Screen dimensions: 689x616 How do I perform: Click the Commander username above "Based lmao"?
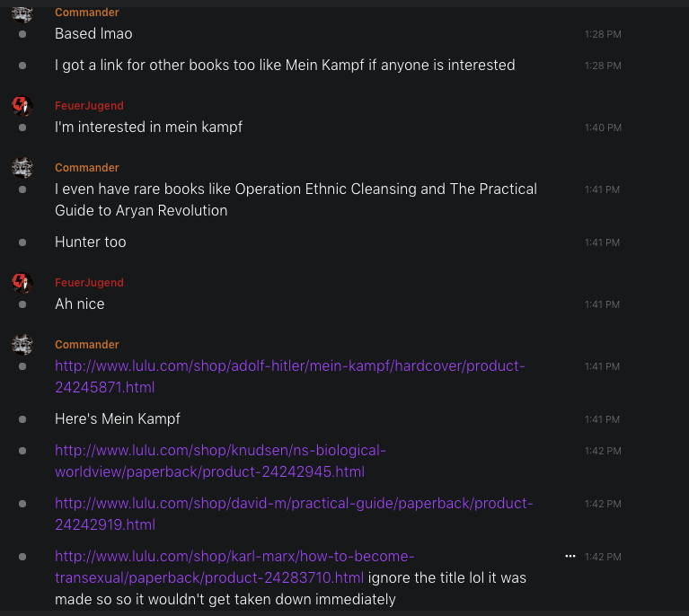(x=86, y=13)
